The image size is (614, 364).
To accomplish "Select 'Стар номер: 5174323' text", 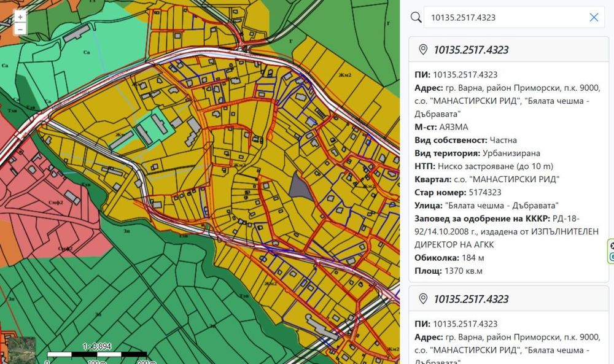I will tap(458, 192).
